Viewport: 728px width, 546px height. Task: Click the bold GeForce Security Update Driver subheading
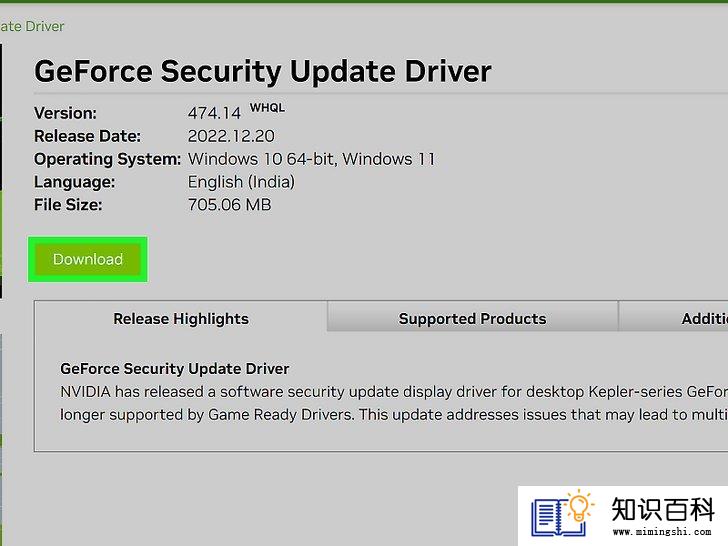(x=175, y=369)
